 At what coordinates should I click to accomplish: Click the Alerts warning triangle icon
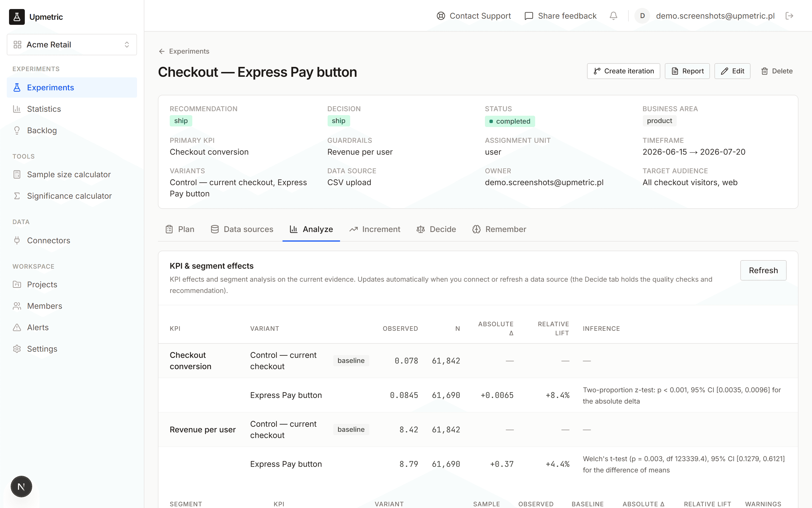(x=17, y=327)
